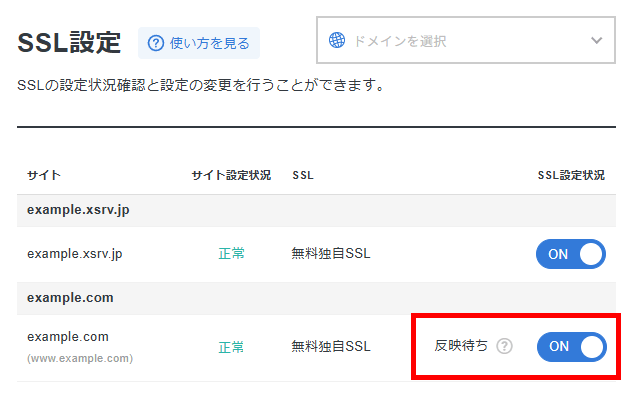
Task: Click the SSL column header
Action: (303, 175)
